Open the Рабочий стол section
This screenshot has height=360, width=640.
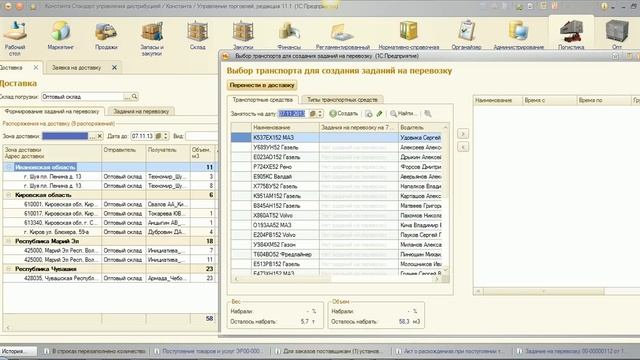coord(15,38)
